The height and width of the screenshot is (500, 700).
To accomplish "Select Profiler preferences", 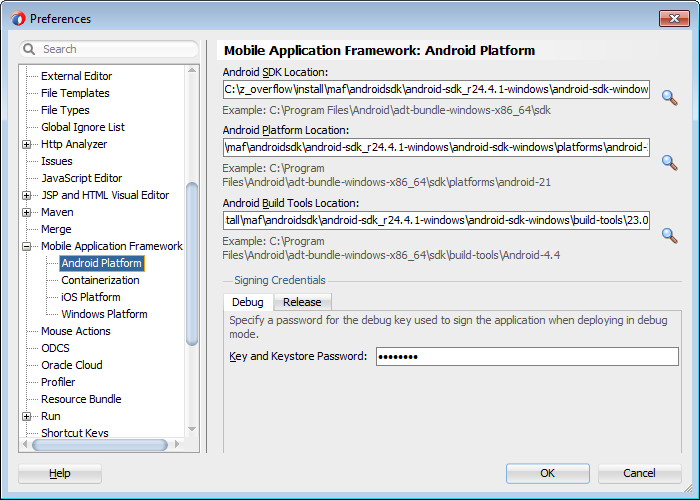I will (58, 382).
